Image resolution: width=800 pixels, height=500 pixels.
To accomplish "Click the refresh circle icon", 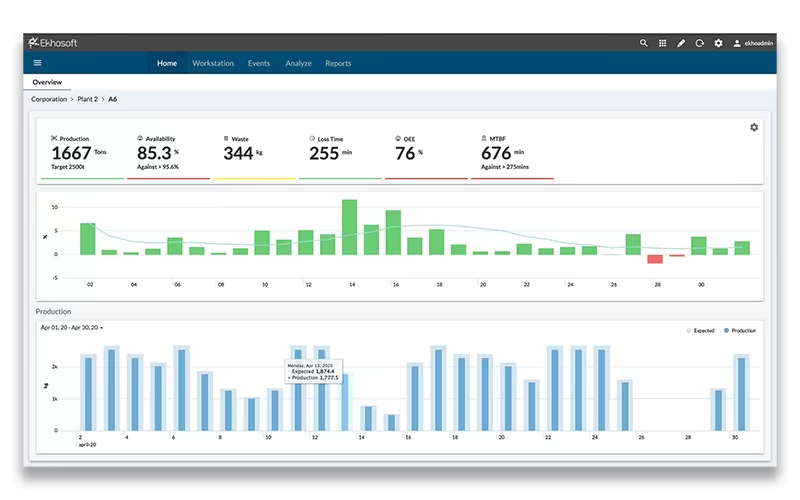I will 699,43.
